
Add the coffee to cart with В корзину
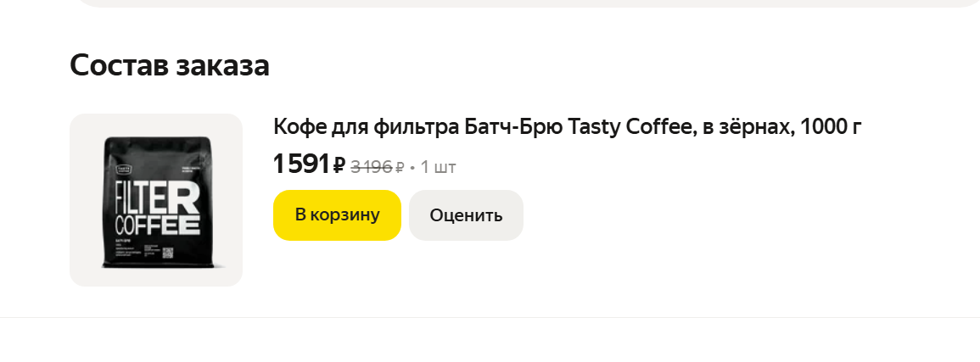pyautogui.click(x=337, y=215)
